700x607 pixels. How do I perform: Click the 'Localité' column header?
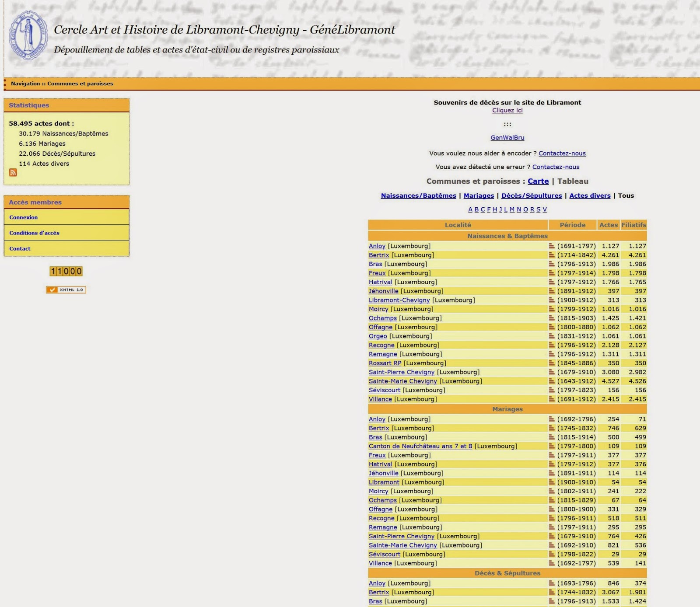tap(458, 225)
